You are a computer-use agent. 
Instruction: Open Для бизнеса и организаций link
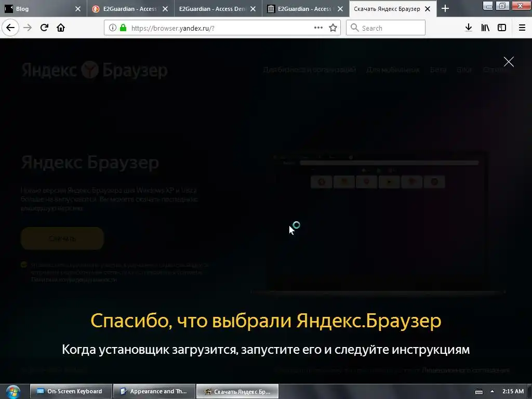click(310, 70)
